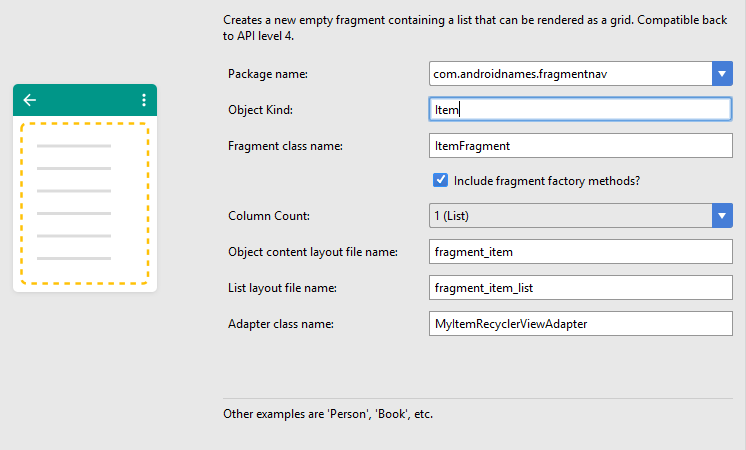Viewport: 746px width, 450px height.
Task: Click the fragment description text at the top
Action: (475, 28)
